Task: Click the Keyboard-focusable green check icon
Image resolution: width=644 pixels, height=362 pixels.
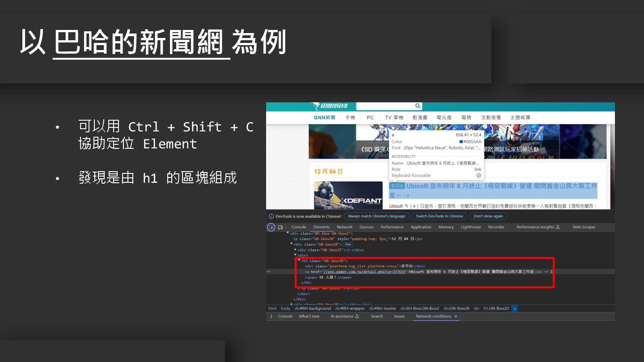Action: coord(479,175)
